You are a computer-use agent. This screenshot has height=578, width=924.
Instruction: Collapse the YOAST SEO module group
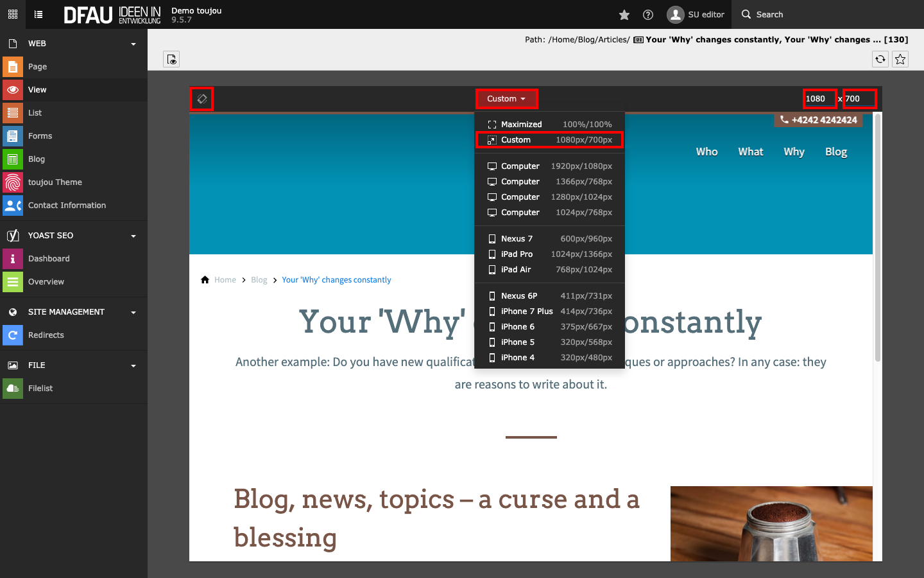pyautogui.click(x=133, y=236)
